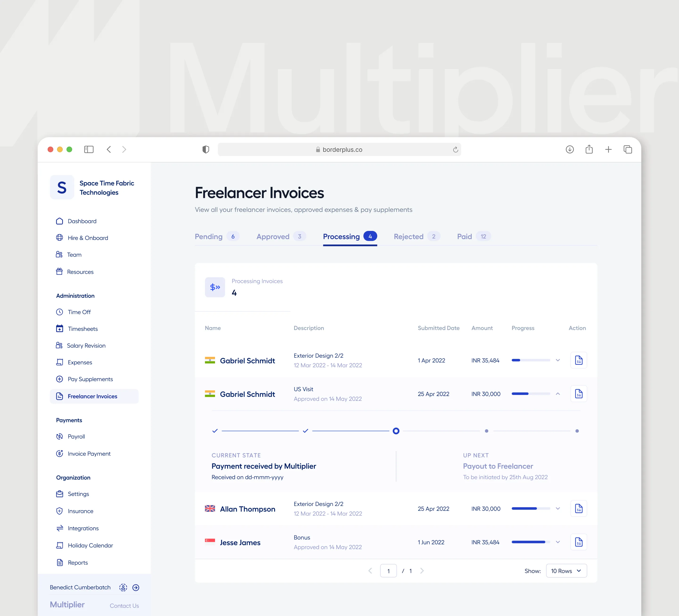This screenshot has height=616, width=679.
Task: Go forward with browser forward arrow
Action: 124,149
